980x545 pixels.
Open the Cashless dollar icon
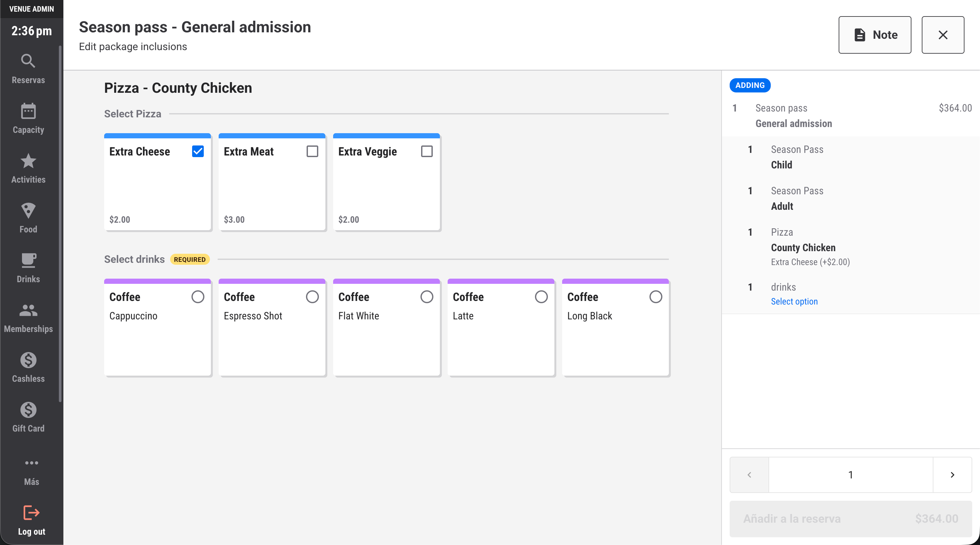tap(28, 360)
